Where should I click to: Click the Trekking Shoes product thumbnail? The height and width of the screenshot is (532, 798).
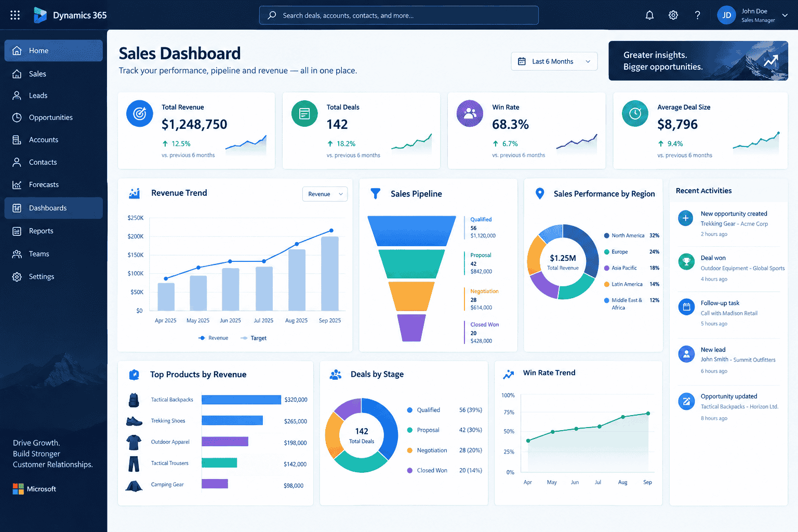[134, 421]
